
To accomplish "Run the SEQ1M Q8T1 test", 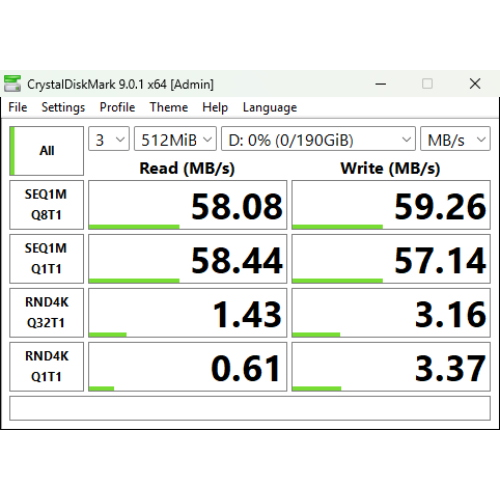I will [46, 205].
